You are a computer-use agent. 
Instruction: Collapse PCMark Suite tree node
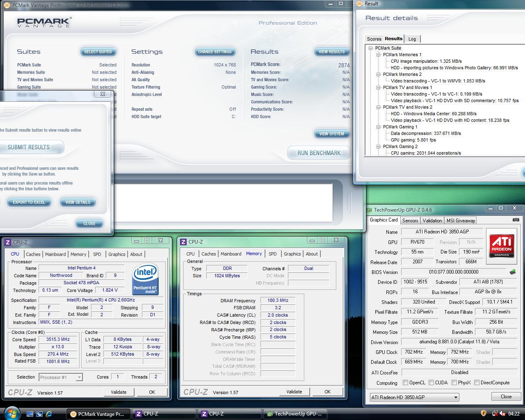click(370, 48)
